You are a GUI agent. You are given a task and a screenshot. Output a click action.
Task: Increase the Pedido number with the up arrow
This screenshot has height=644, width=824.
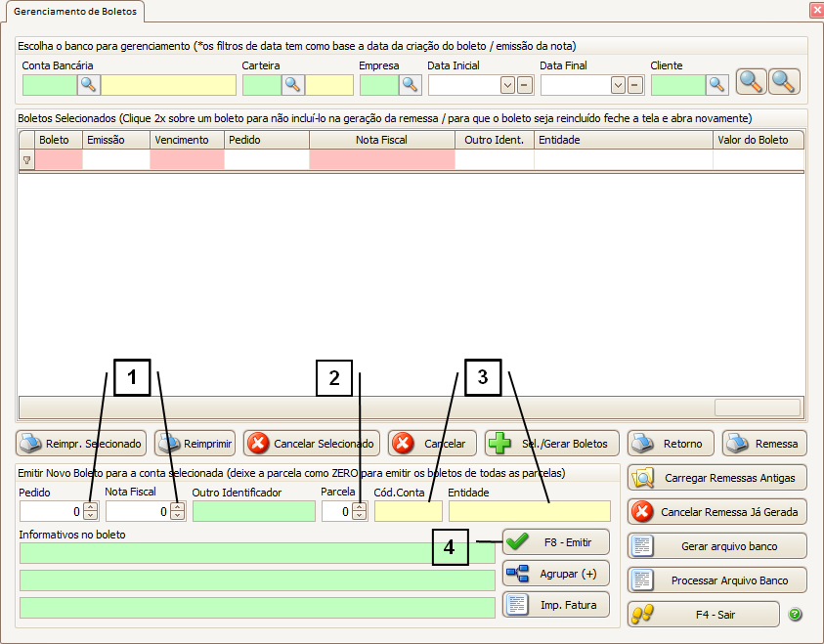pyautogui.click(x=90, y=506)
